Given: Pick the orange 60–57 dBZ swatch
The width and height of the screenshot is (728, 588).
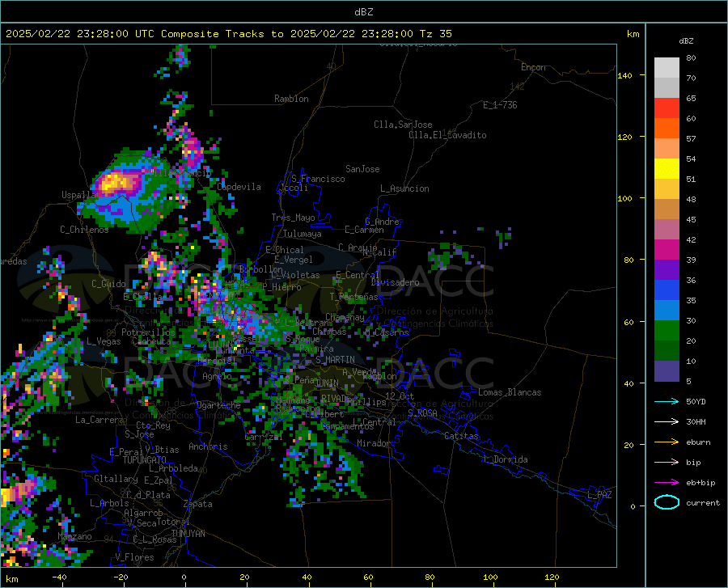Looking at the screenshot, I should [667, 129].
